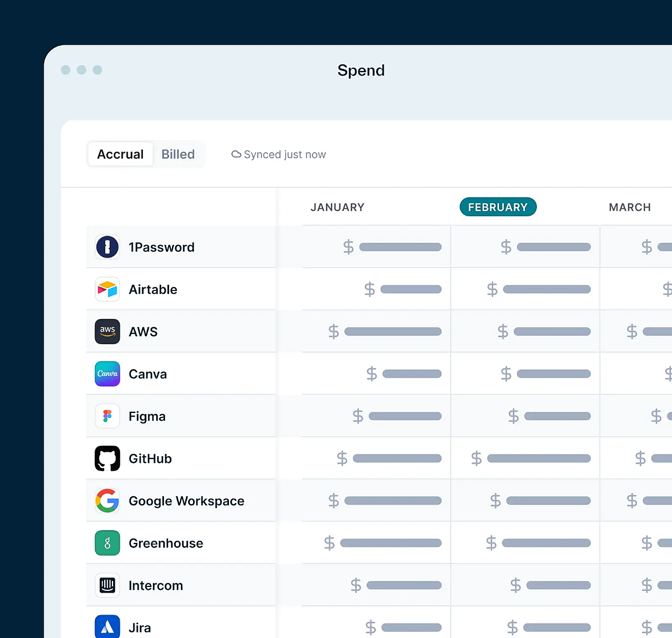Click the Intercom logo icon
Screen dimensions: 672x638
coord(108,585)
